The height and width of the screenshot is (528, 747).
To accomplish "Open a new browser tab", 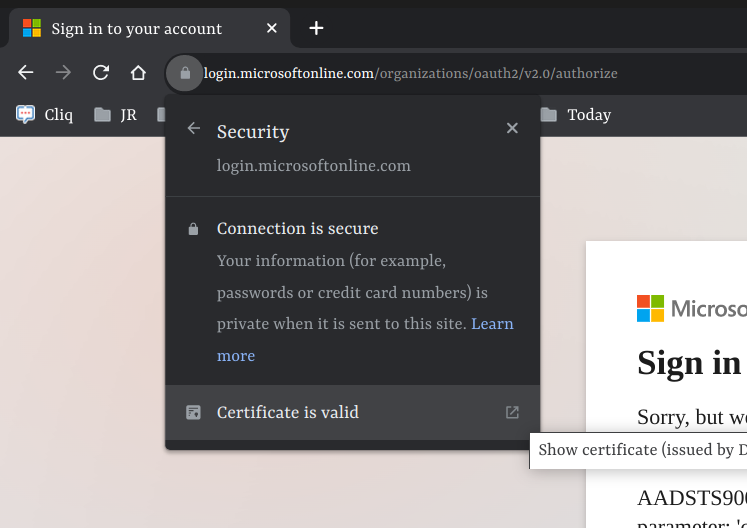I will tap(316, 28).
